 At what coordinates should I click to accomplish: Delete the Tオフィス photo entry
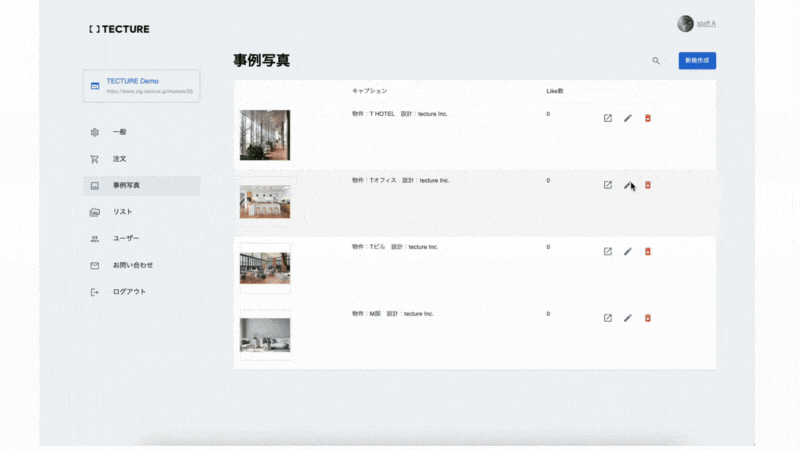(647, 185)
